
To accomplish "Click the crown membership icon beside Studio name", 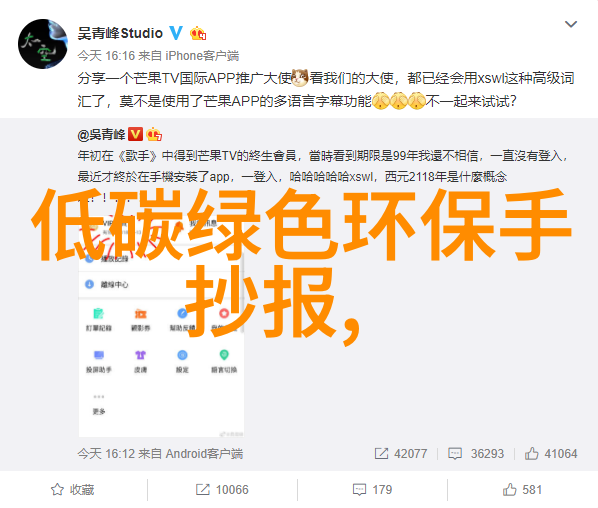I will click(198, 34).
